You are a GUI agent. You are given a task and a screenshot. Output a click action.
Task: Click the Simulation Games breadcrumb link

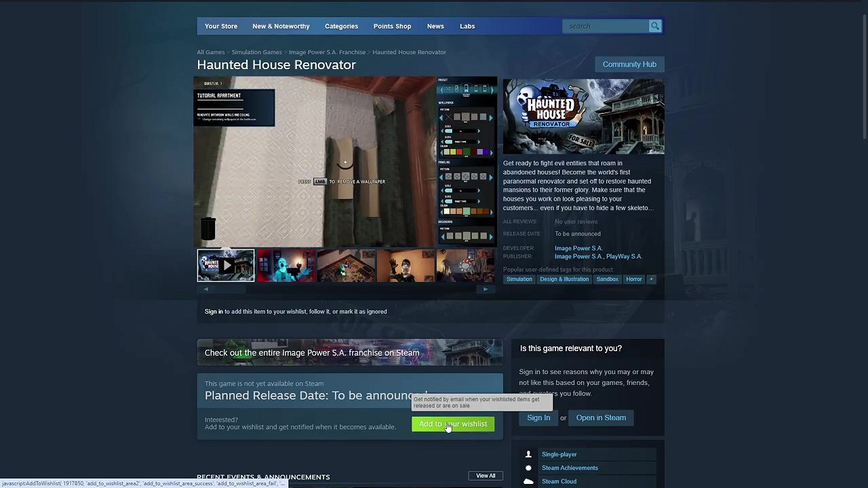[x=256, y=52]
